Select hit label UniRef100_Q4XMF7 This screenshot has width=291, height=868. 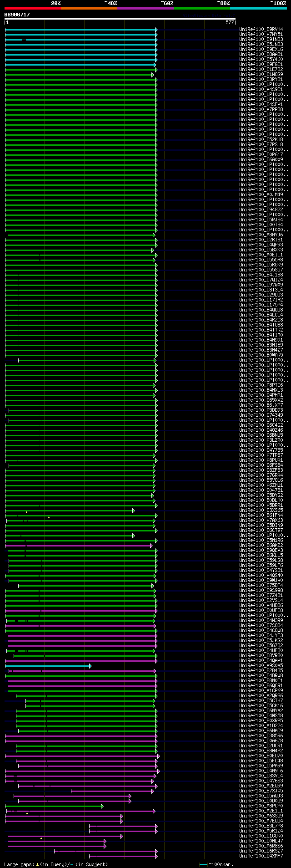tap(261, 856)
